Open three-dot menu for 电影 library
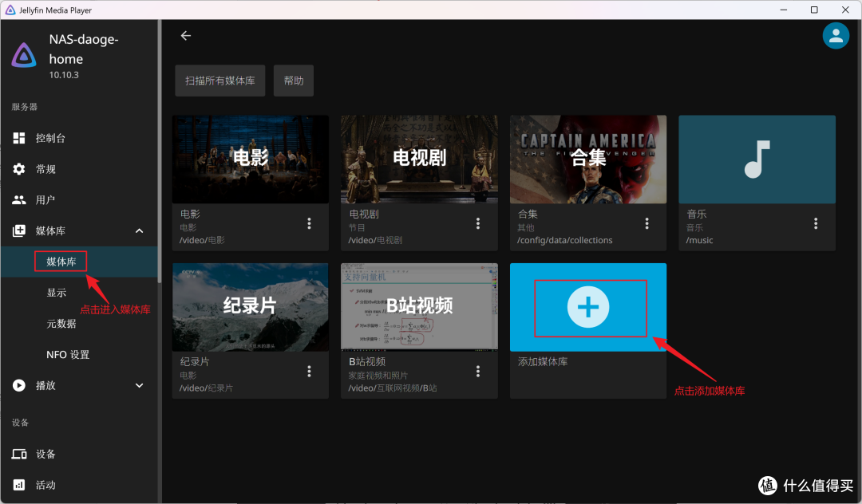This screenshot has height=504, width=862. tap(309, 223)
